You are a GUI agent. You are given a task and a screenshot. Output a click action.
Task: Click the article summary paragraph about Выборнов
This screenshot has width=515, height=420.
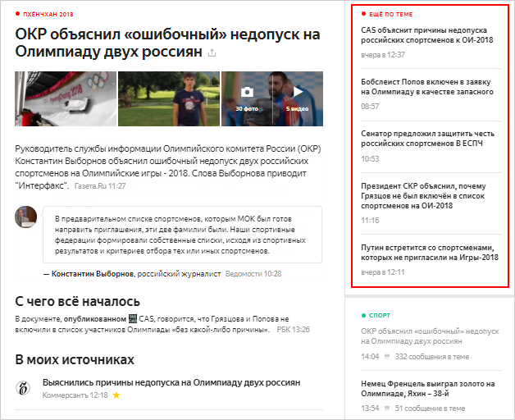coord(168,167)
